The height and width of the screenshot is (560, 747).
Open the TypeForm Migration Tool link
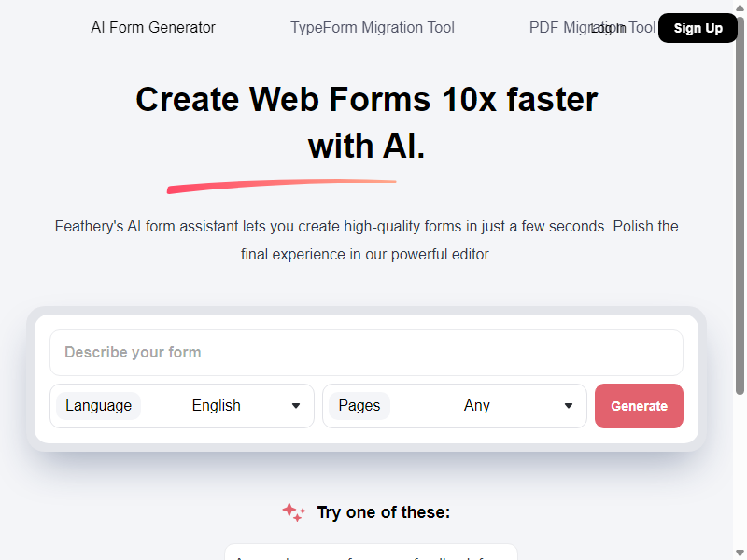[x=373, y=28]
